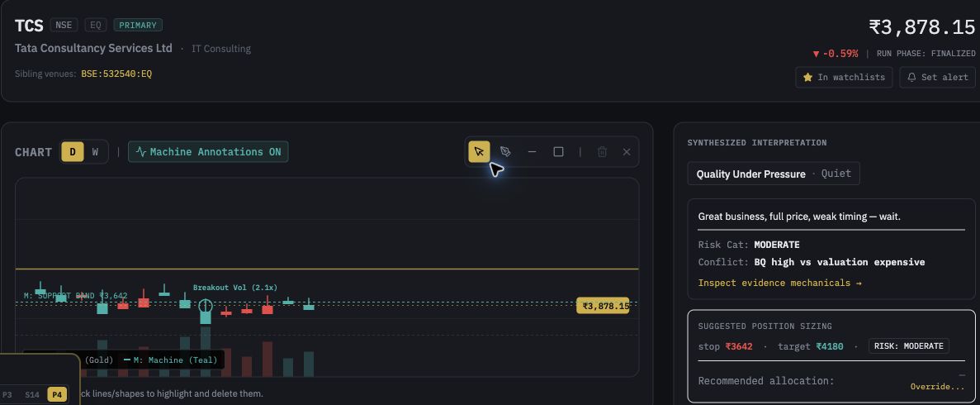Screen dimensions: 980x405
Task: Click the Breakout Vol (2.1x) annotation label
Action: tap(235, 288)
